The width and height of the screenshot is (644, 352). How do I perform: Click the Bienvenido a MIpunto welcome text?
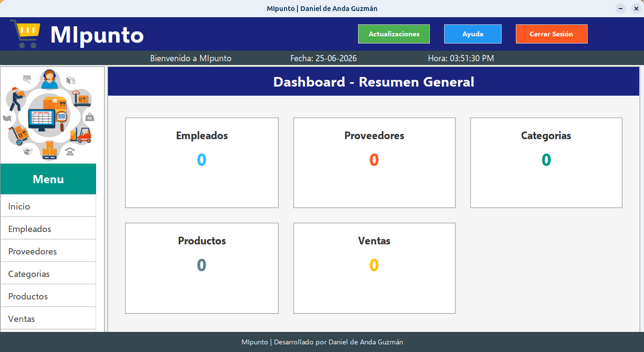pos(191,58)
